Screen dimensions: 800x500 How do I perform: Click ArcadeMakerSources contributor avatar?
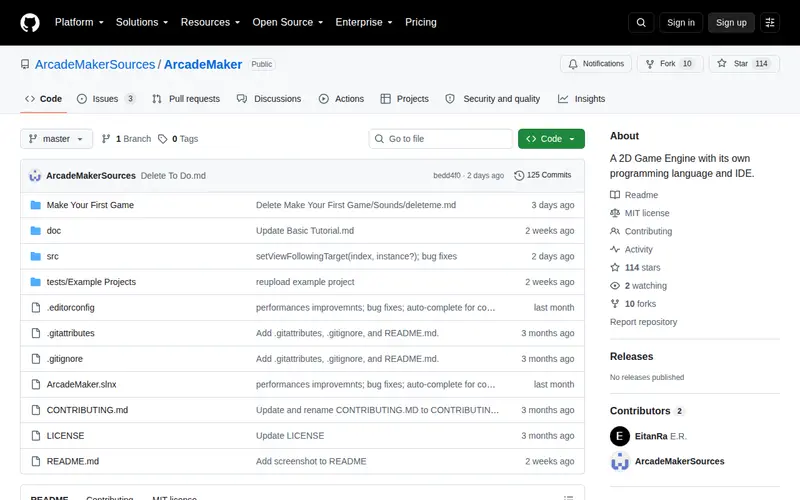[620, 461]
